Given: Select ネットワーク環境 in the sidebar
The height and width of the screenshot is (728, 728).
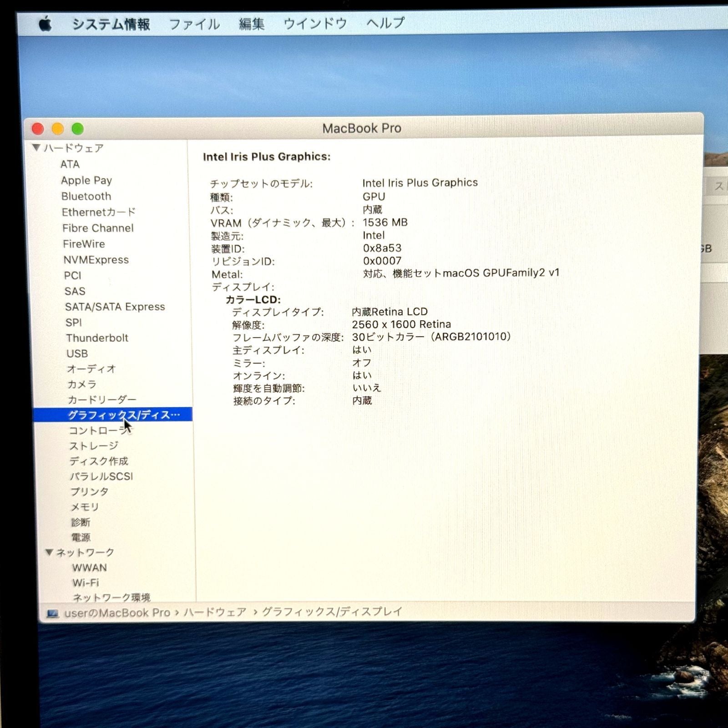Looking at the screenshot, I should point(111,597).
